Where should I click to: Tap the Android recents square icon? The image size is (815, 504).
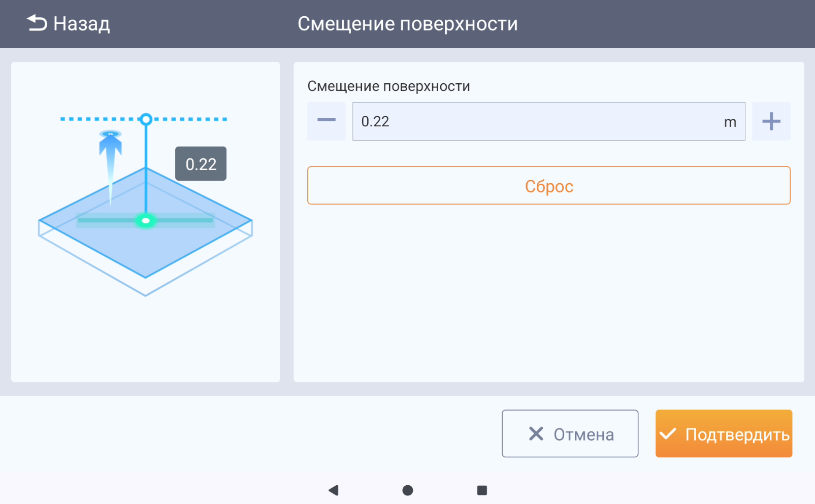coord(482,490)
